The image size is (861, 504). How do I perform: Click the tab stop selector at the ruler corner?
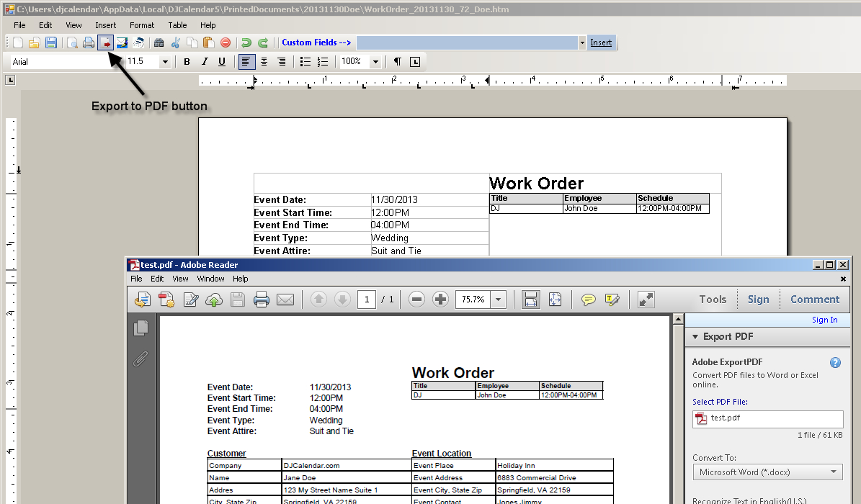10,80
